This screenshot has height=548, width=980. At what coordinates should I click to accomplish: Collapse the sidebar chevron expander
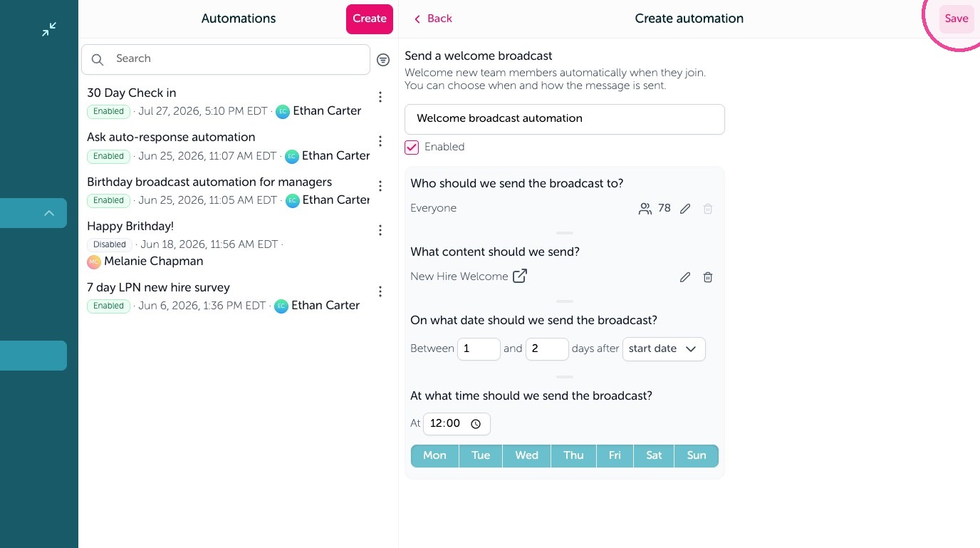click(x=49, y=213)
